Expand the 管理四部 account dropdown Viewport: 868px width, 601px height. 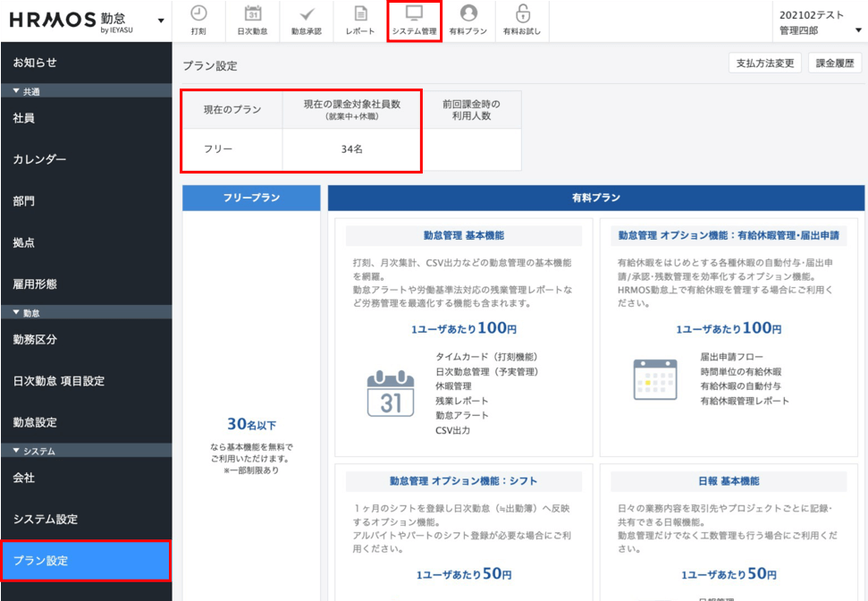click(855, 30)
